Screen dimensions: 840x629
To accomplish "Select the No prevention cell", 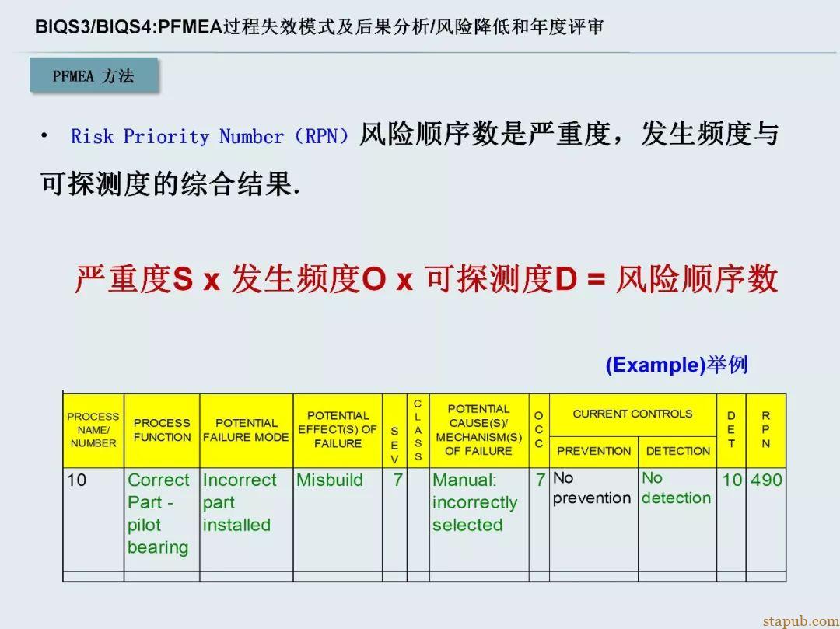I will pos(593,519).
